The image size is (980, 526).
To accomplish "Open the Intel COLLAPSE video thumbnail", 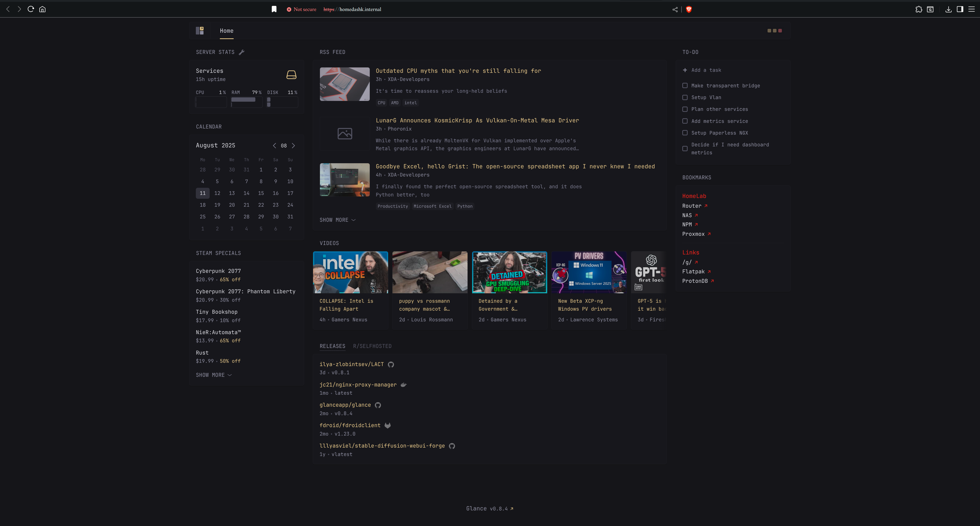I will (350, 272).
